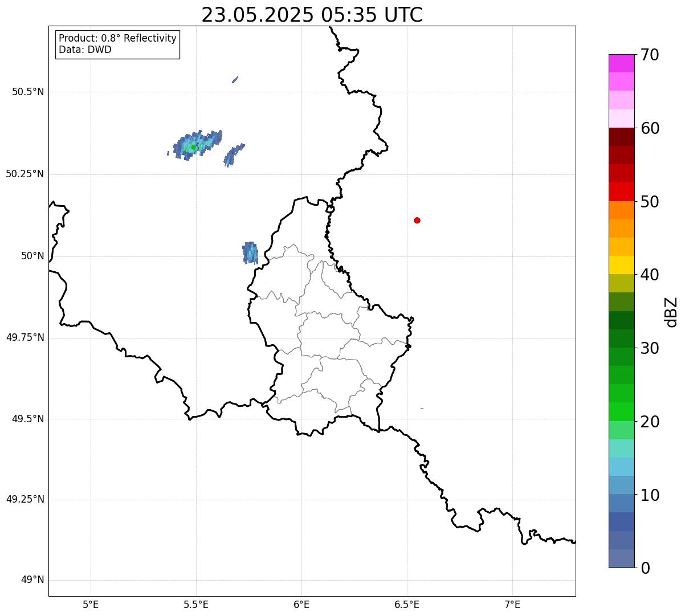Image resolution: width=685 pixels, height=616 pixels.
Task: Click the longitude label "6.5°E"
Action: (407, 604)
